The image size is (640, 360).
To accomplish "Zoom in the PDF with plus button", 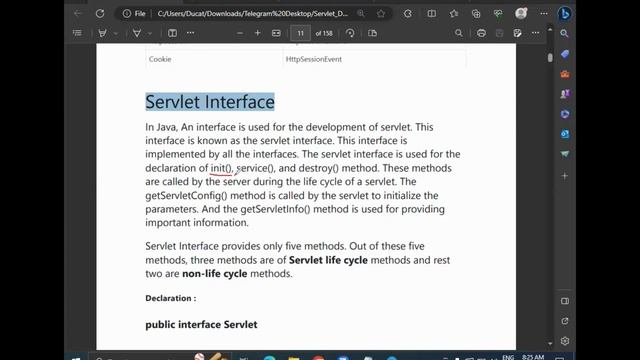I will 258,33.
